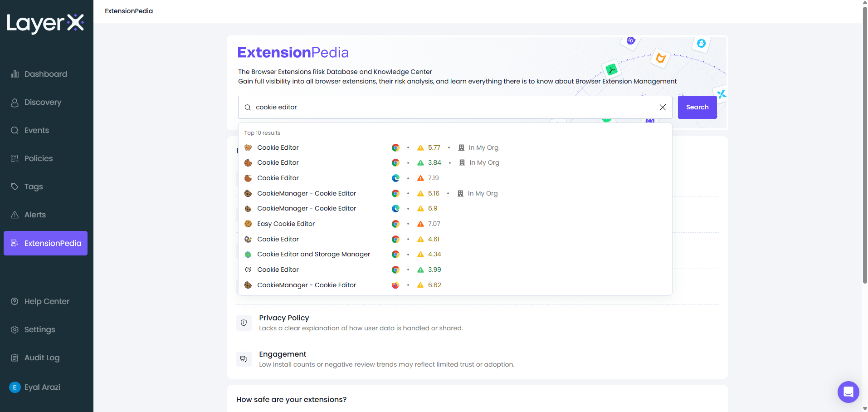Select the Tags label icon
The height and width of the screenshot is (412, 868).
coord(15,186)
